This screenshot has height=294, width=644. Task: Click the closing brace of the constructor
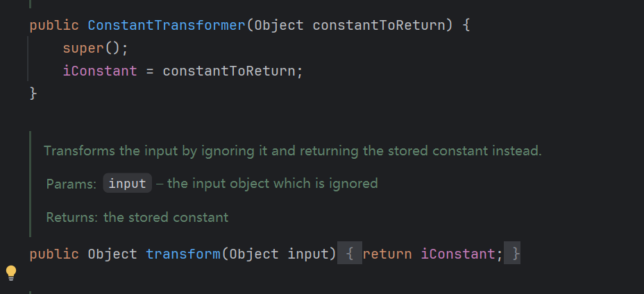click(33, 94)
